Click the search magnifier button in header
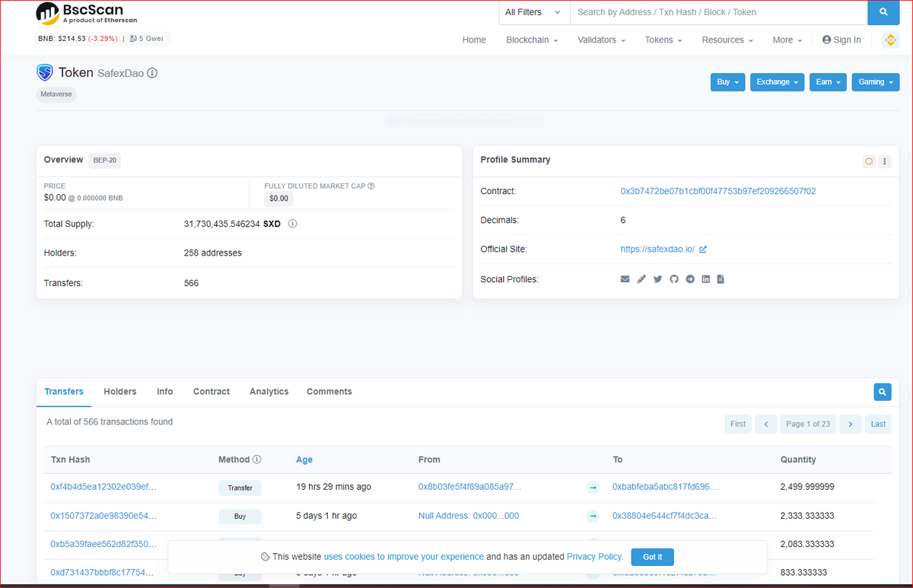The height and width of the screenshot is (588, 913). (883, 12)
